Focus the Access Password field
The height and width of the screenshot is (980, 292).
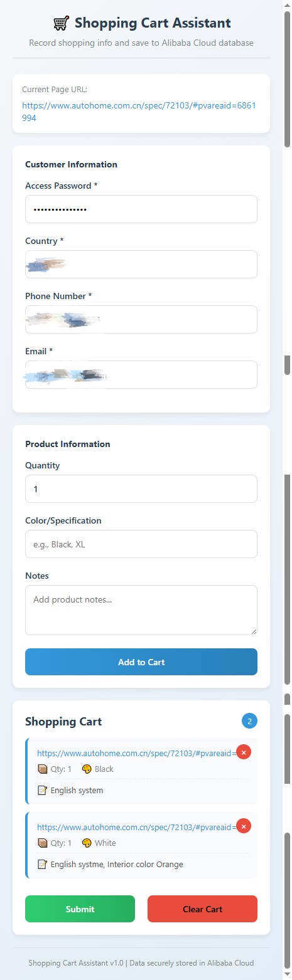pyautogui.click(x=141, y=209)
